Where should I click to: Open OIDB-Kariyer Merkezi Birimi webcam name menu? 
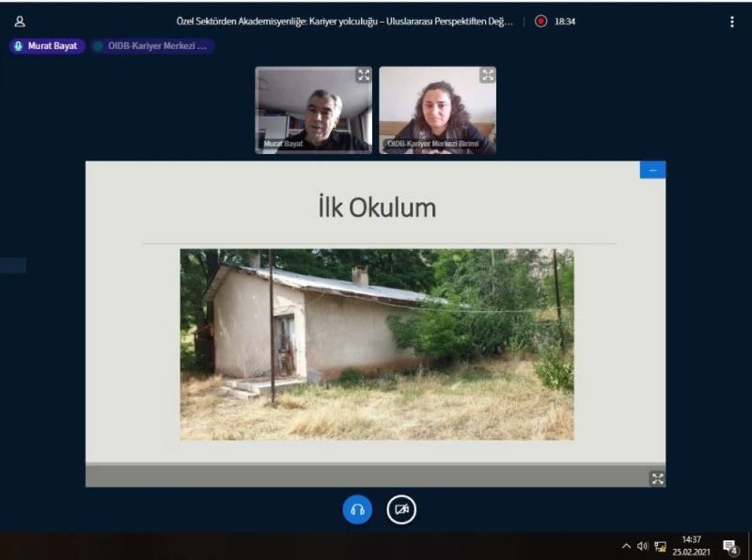pyautogui.click(x=432, y=145)
